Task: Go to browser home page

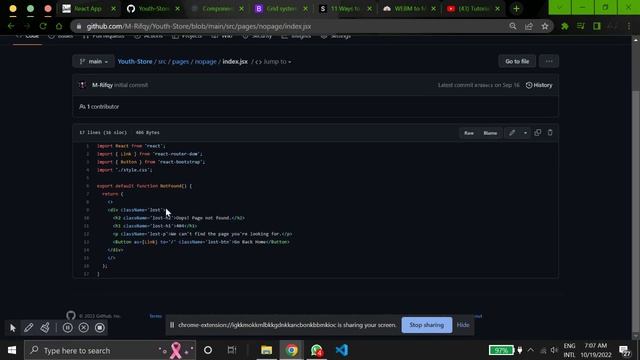Action: [x=59, y=26]
